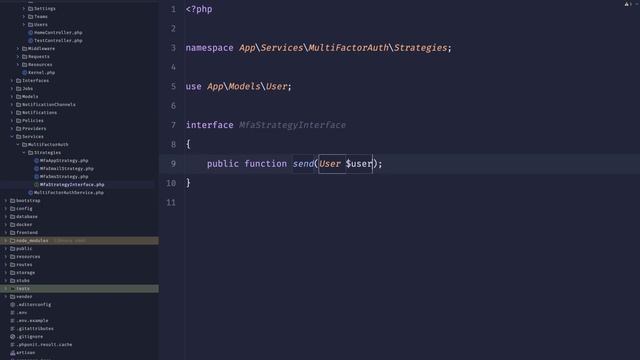Select the Notifications folder row
The image size is (640, 360).
pyautogui.click(x=79, y=113)
